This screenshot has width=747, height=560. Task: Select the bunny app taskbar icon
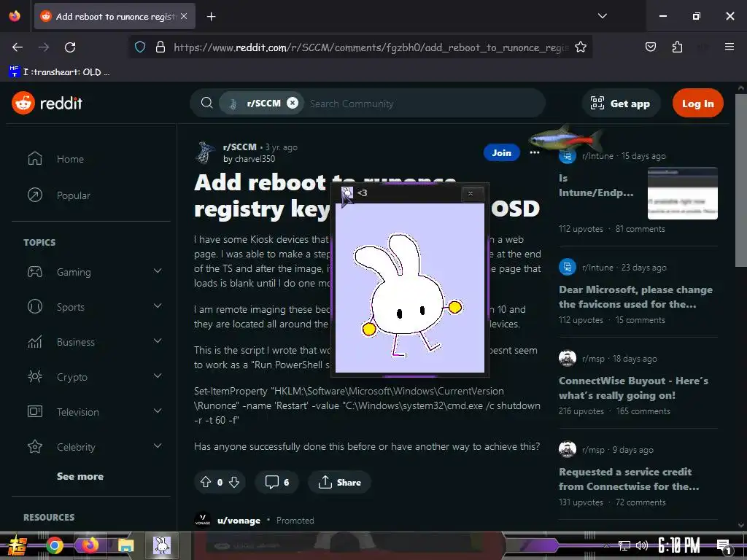click(x=161, y=545)
